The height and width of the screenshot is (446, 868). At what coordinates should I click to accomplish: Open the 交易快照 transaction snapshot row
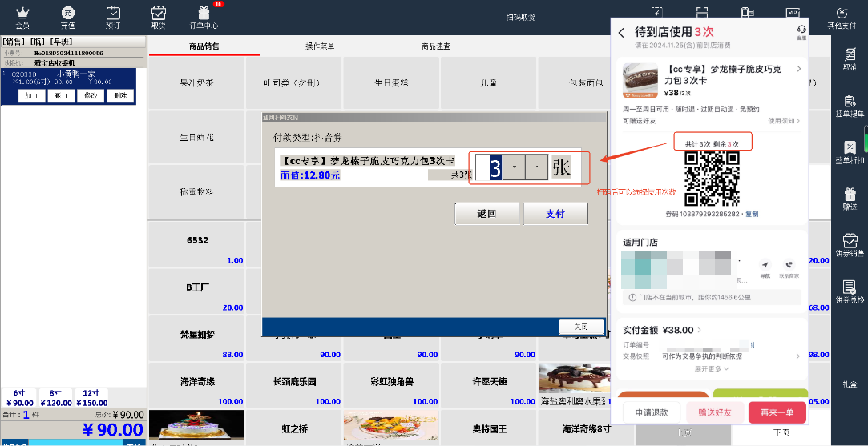712,356
